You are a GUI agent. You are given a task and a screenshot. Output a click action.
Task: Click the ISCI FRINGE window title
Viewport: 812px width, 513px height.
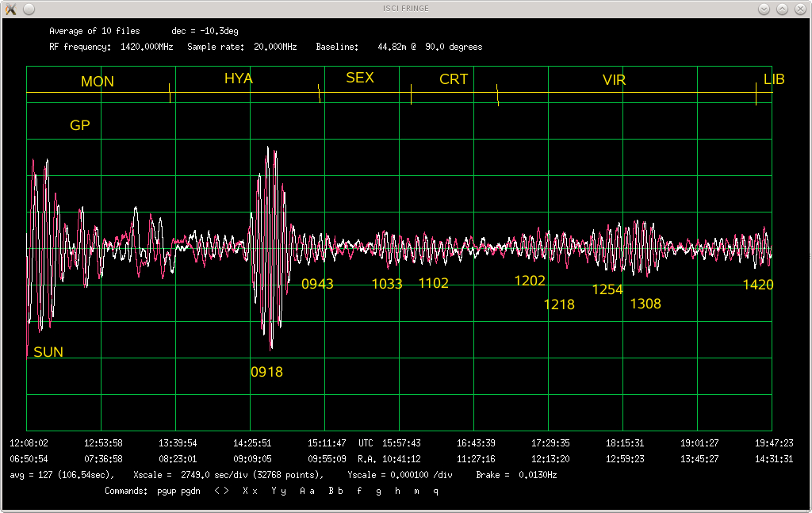[x=405, y=9]
